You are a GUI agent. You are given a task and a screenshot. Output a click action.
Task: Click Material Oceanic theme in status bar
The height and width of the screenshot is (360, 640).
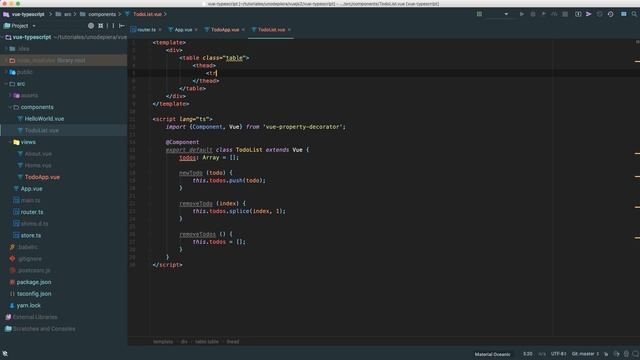(x=492, y=354)
